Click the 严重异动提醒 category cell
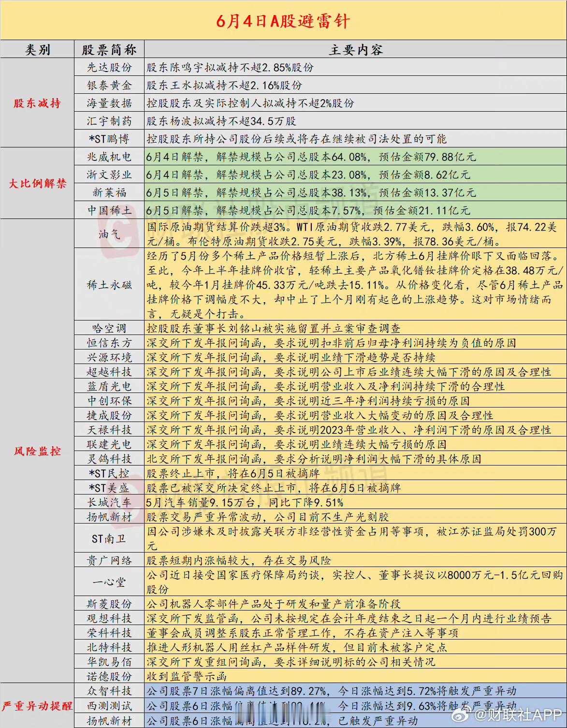This screenshot has width=567, height=728. [x=37, y=706]
